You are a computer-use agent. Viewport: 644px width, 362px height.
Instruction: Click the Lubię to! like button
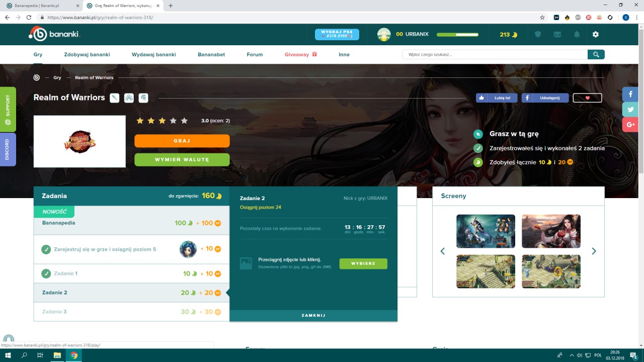pyautogui.click(x=497, y=98)
